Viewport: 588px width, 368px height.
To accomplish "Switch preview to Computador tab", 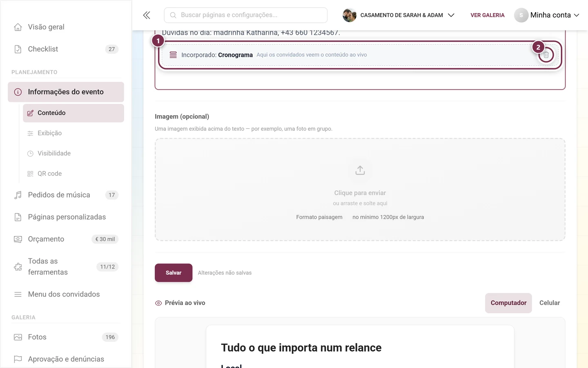I will click(508, 303).
